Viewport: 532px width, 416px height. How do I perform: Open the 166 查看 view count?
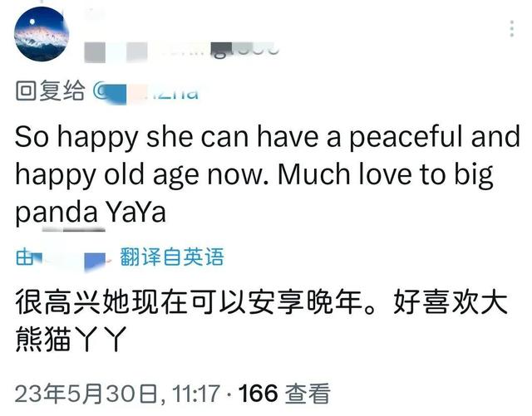(284, 394)
